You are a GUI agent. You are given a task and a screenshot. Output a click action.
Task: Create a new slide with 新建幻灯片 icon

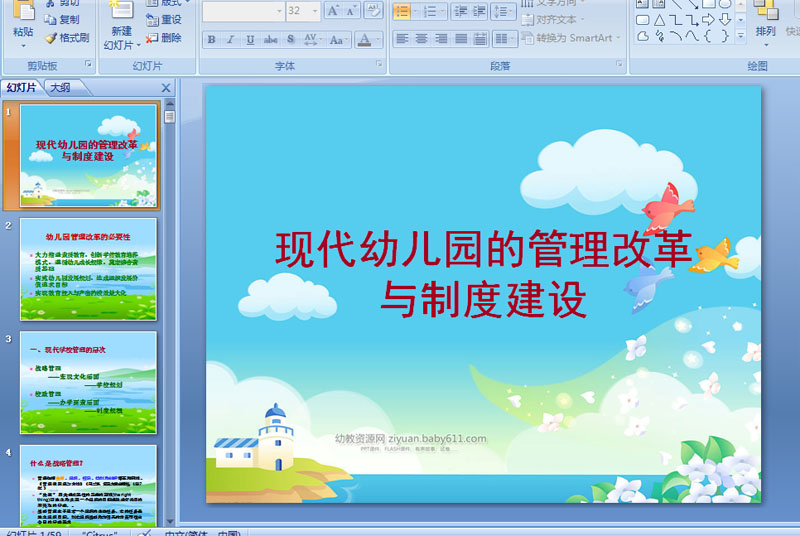[121, 10]
